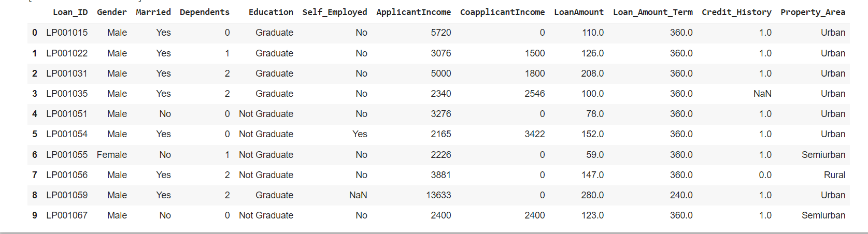The image size is (868, 234).
Task: Click applicant income value 2340
Action: [441, 94]
